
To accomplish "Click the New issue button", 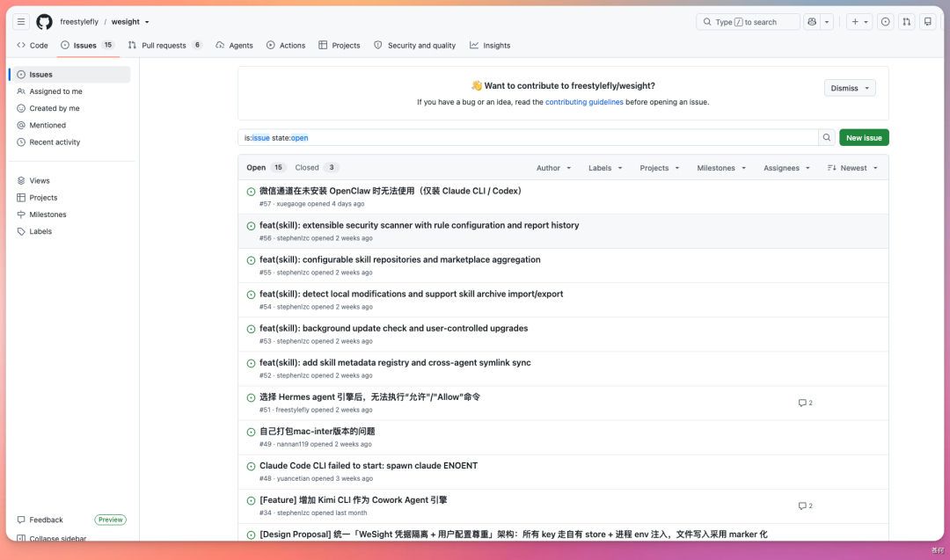I will 864,138.
